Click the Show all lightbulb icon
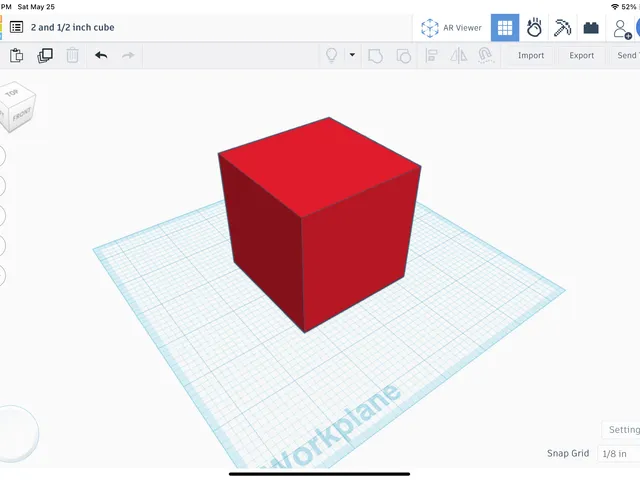Screen dimensions: 640x480 point(331,55)
